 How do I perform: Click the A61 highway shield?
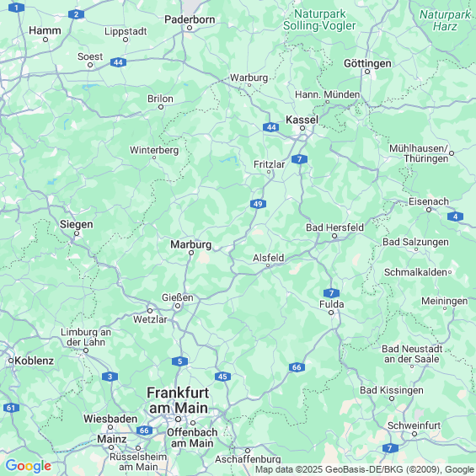click(x=11, y=408)
